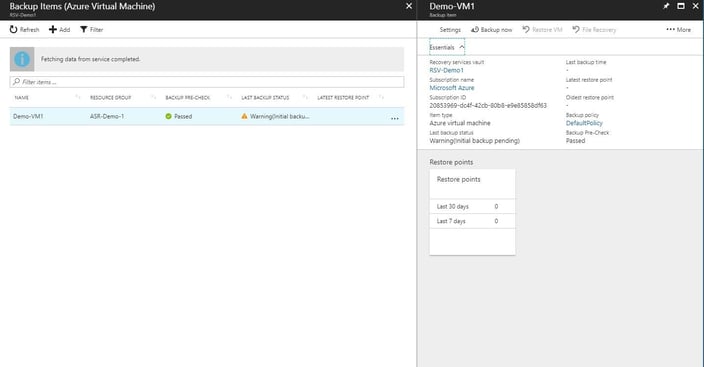The width and height of the screenshot is (704, 367).
Task: Sort by LAST BACKUP STATUS column
Action: coord(265,97)
